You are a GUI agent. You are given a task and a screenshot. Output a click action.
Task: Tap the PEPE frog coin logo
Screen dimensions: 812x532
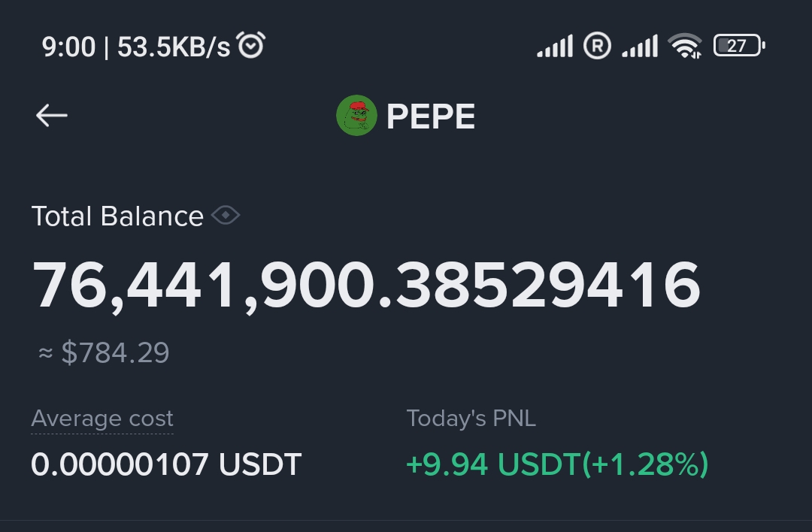click(x=357, y=116)
